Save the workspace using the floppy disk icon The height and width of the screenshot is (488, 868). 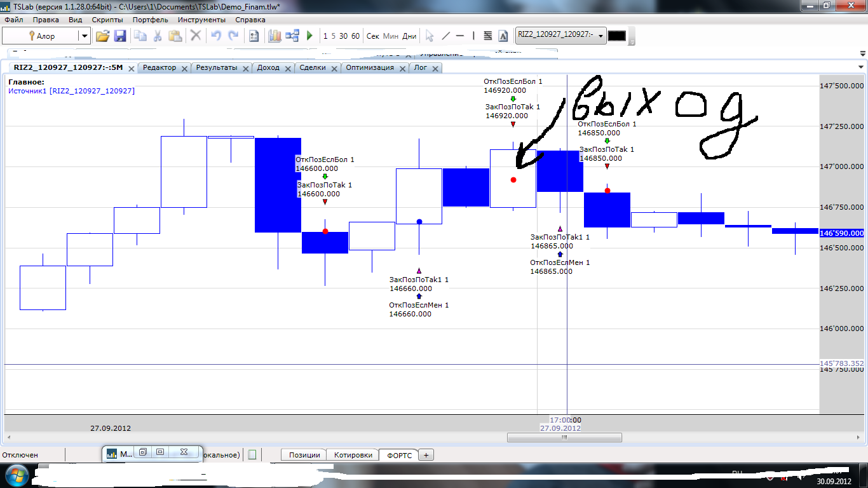(120, 36)
